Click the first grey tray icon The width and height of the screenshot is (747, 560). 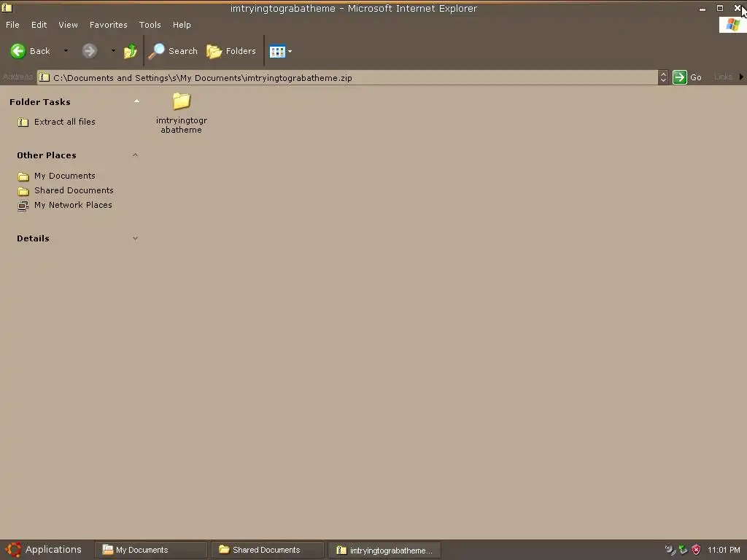point(670,550)
